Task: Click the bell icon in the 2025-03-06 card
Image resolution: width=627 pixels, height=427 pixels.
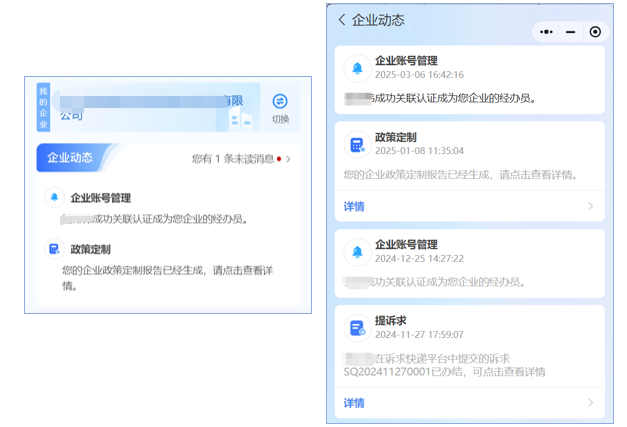Action: coord(357,68)
